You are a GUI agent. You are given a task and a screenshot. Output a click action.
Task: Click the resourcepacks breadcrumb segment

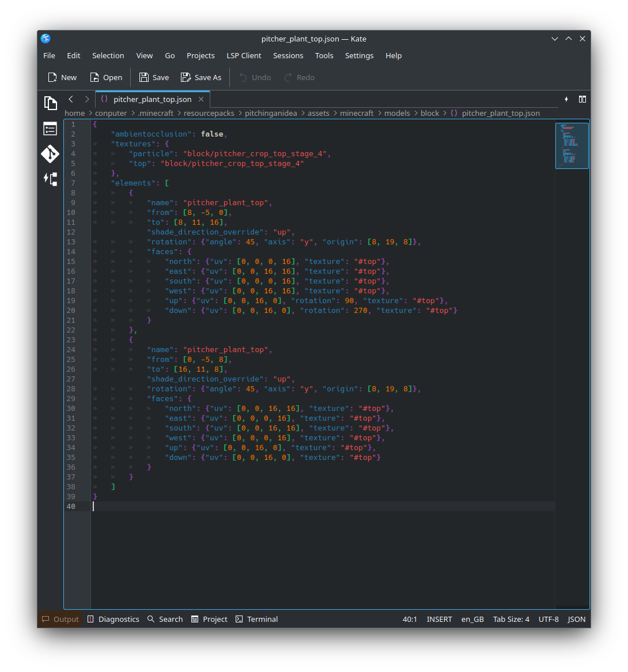pyautogui.click(x=209, y=113)
